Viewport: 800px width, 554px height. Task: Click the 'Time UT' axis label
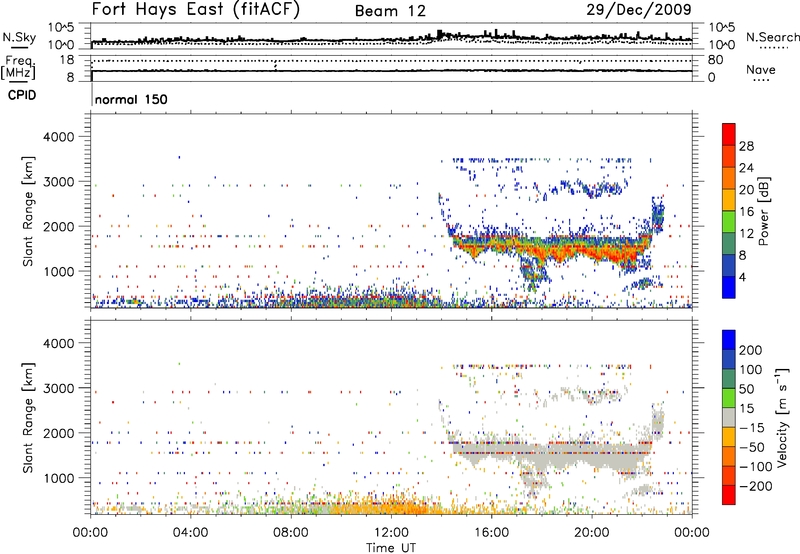point(391,547)
